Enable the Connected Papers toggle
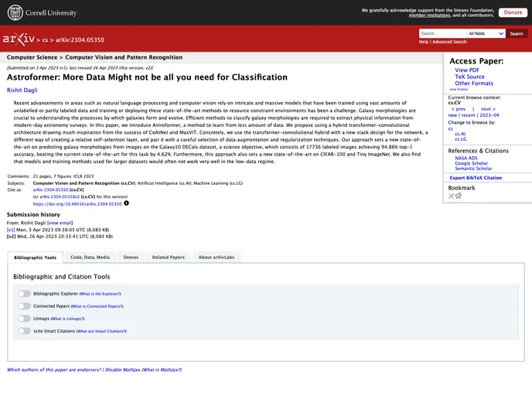Screen dimensions: 532x396 point(24,306)
